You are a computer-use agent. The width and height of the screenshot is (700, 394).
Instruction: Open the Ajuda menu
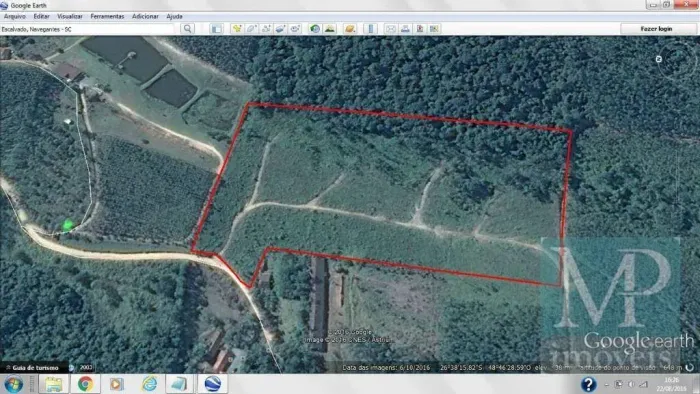point(174,16)
